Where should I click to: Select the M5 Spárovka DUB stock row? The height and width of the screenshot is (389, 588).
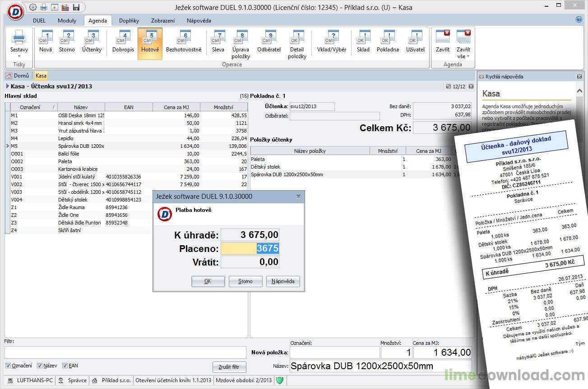tap(126, 146)
